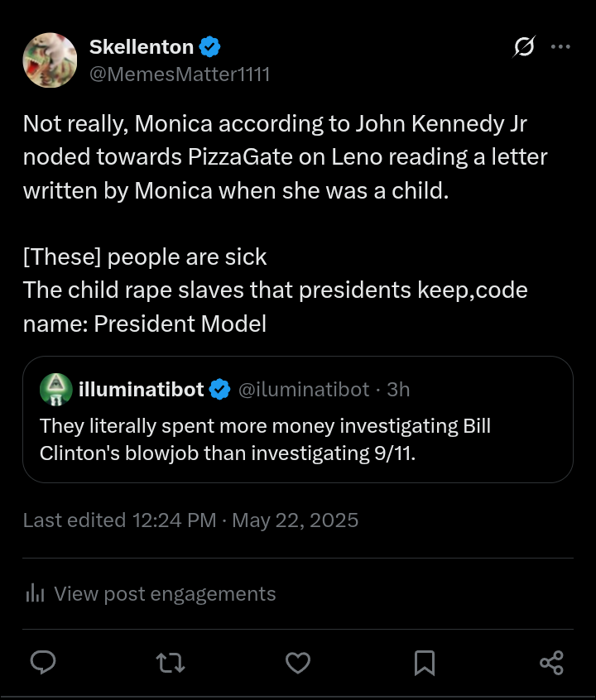Click the reply speech bubble icon

[43, 662]
